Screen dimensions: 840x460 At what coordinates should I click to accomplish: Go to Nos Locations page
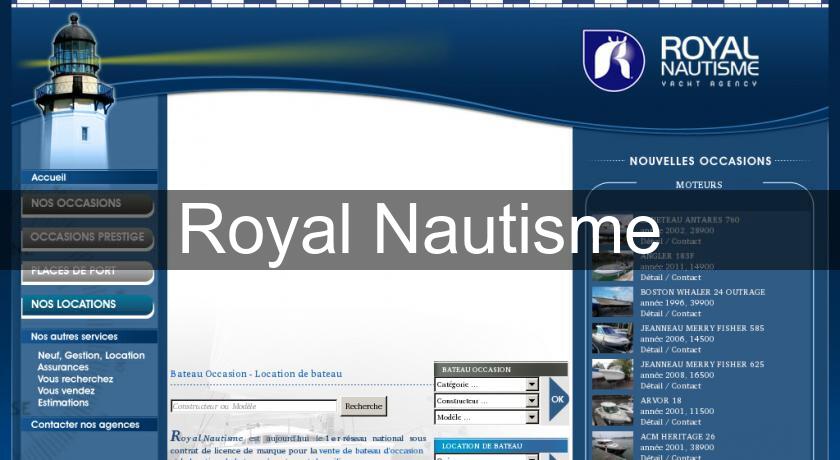click(x=88, y=305)
